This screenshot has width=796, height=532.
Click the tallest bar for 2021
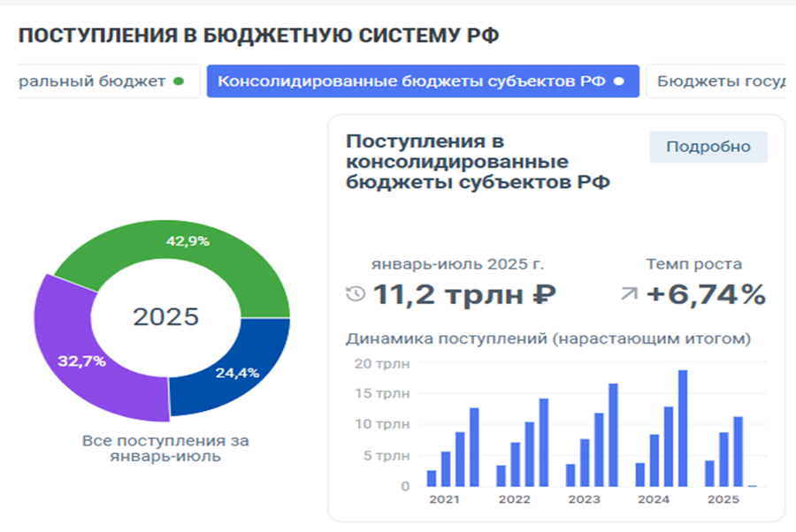coord(474,447)
